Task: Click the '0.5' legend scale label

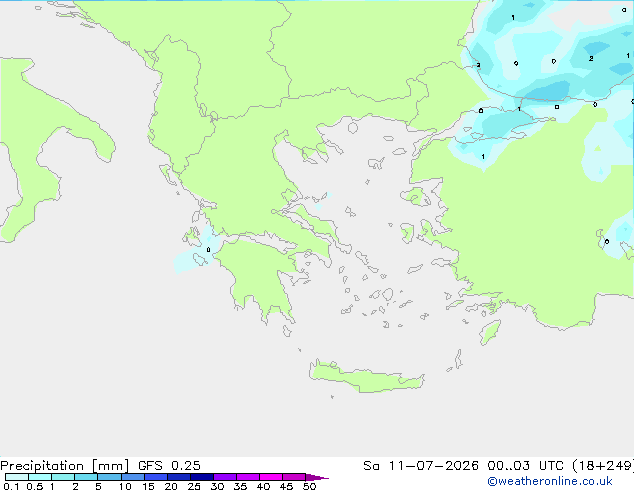Action: coord(35,486)
